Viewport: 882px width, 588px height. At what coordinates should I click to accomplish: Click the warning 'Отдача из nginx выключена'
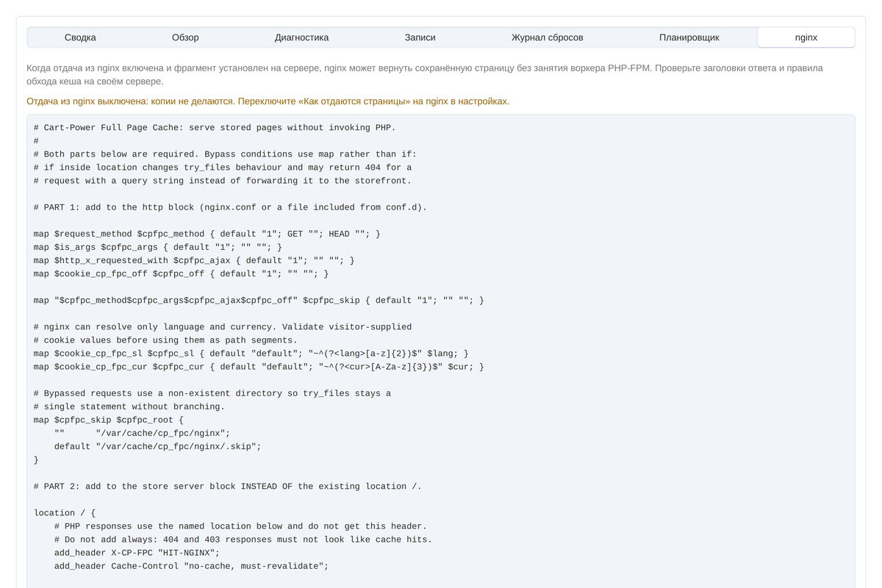pos(268,101)
